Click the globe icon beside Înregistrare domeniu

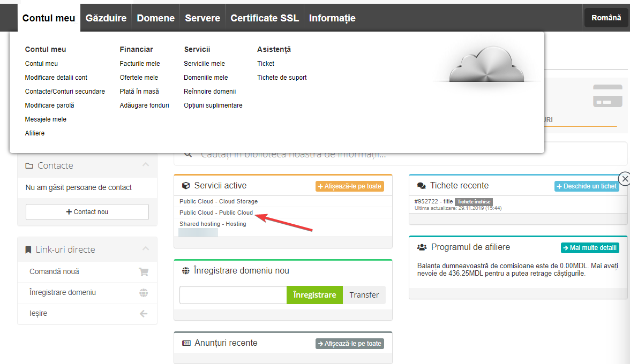144,293
